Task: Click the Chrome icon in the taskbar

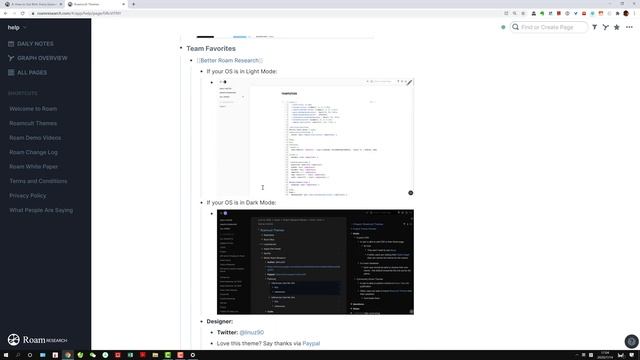Action: click(x=68, y=355)
